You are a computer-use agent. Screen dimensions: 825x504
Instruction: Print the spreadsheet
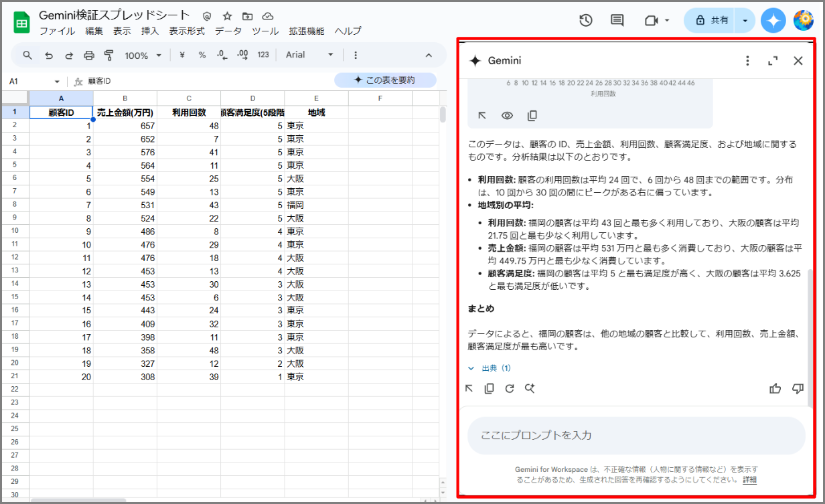[89, 55]
